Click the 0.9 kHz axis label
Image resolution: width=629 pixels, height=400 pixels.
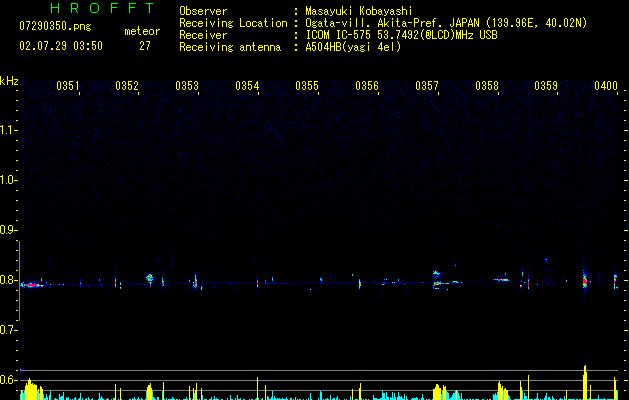(8, 230)
